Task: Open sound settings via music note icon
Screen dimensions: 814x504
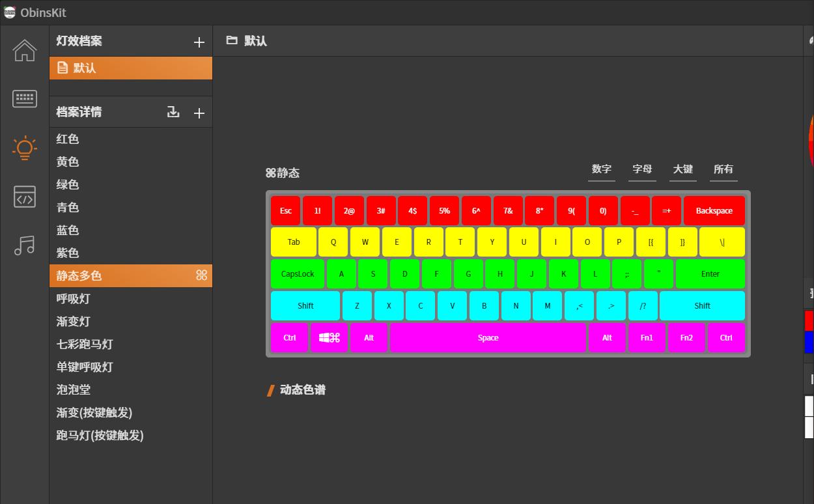Action: [24, 245]
